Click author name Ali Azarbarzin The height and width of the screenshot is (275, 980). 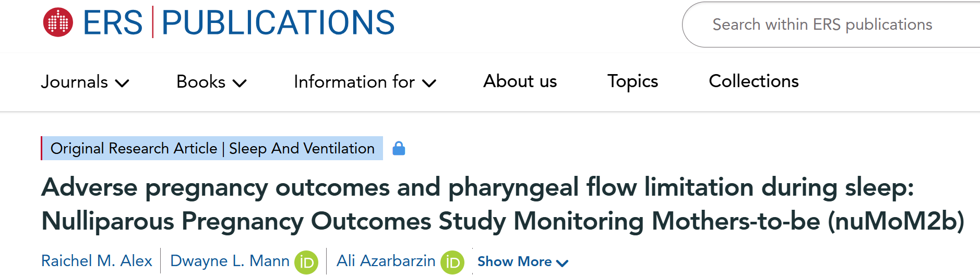pyautogui.click(x=386, y=260)
